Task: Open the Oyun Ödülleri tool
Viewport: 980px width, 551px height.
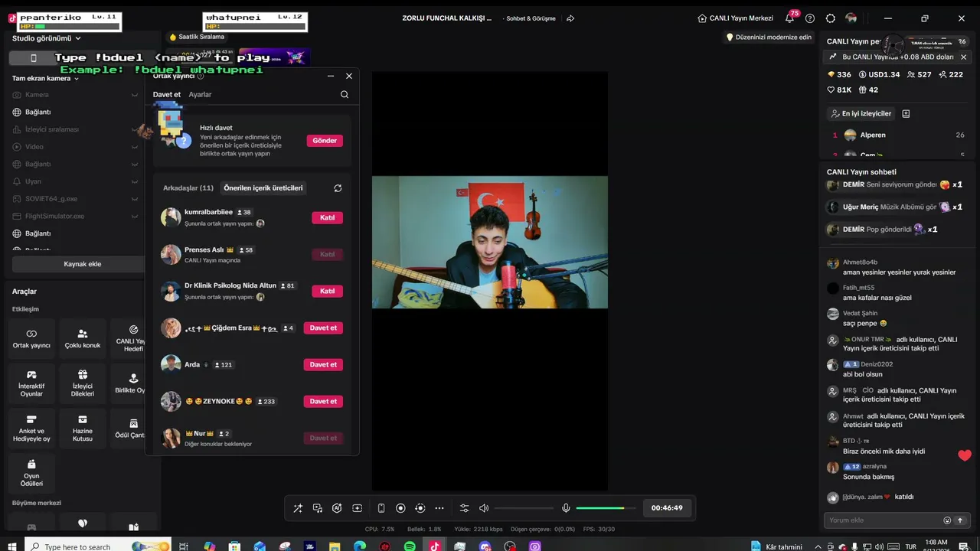Action: (x=31, y=473)
